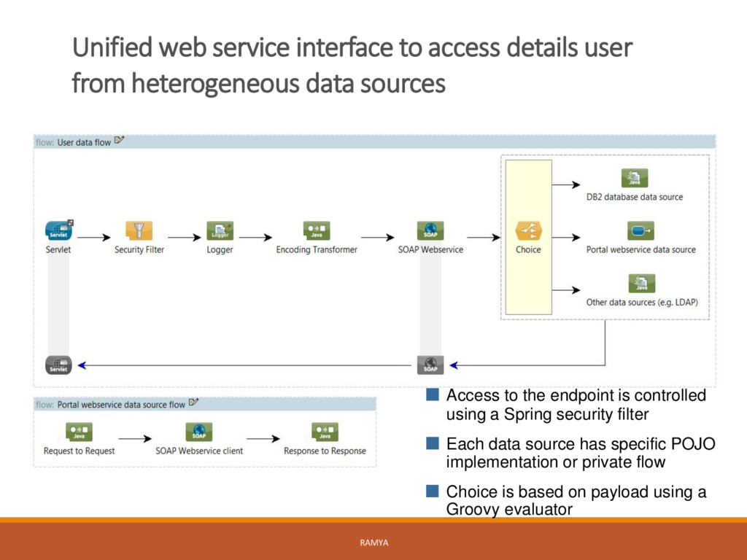Screen dimensions: 747x560
Task: Click the 'SOAP Webservice' label in User data flow
Action: click(430, 249)
